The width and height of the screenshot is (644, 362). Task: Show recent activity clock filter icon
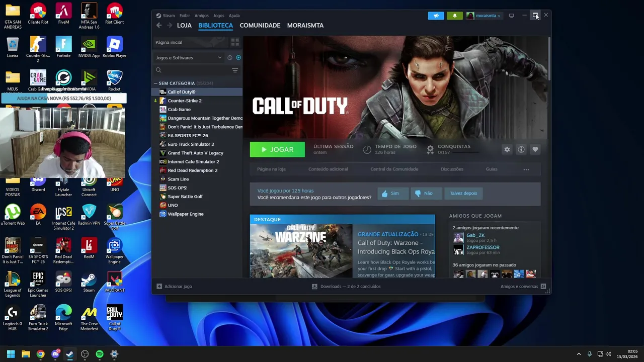[230, 58]
